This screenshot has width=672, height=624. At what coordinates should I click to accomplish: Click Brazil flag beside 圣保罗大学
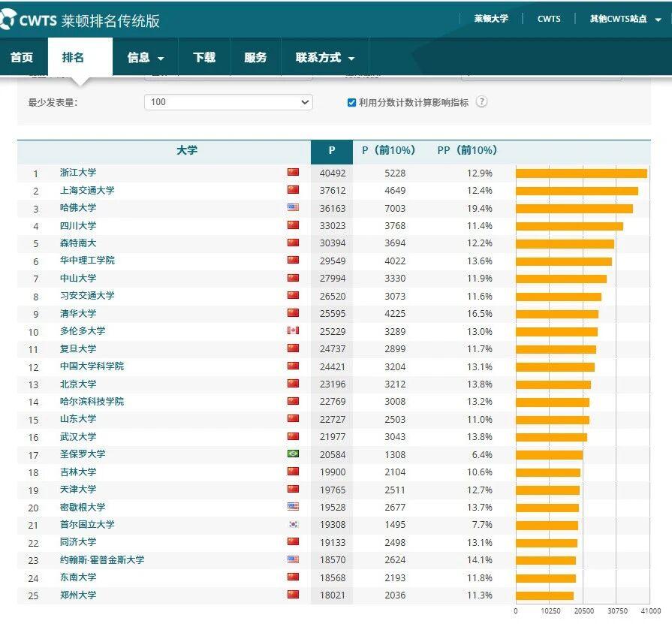point(294,454)
